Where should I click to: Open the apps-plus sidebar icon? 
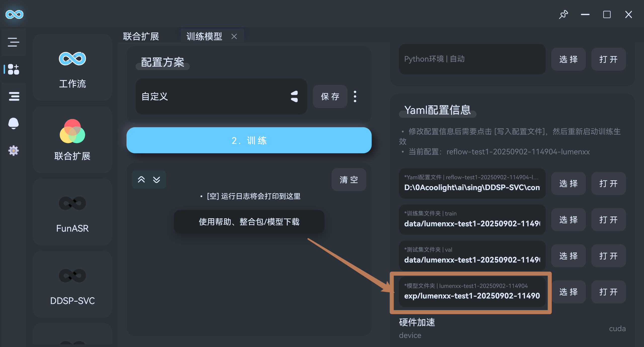14,69
